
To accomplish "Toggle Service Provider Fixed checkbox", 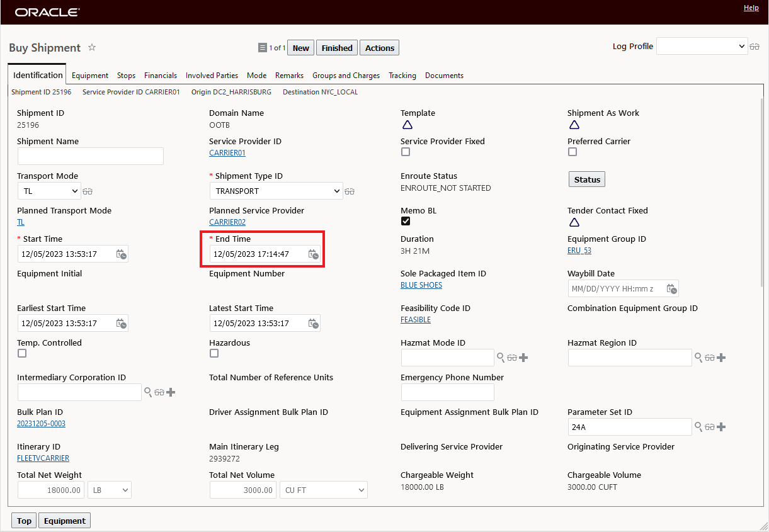I will point(406,152).
